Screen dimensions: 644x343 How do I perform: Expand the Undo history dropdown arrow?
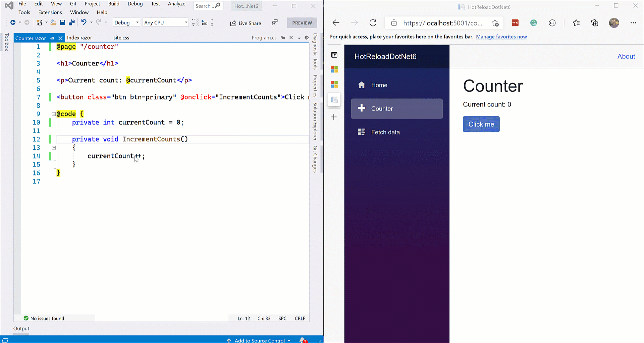tap(91, 22)
